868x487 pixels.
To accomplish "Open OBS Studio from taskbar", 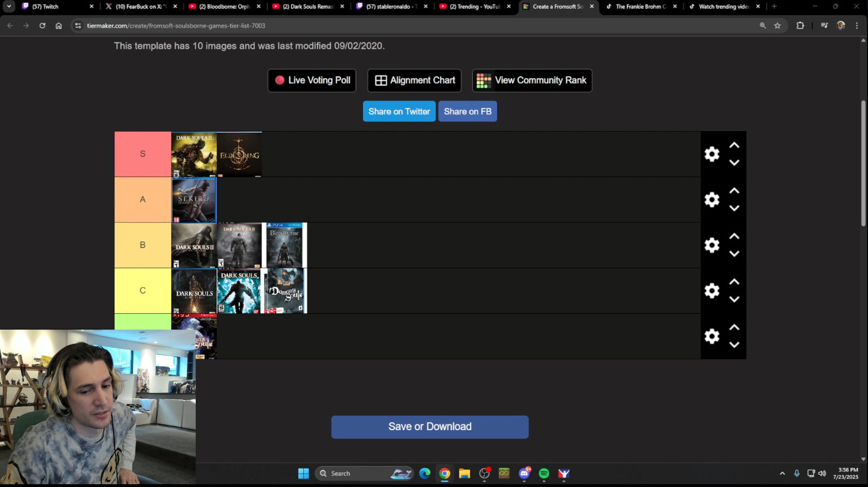I will click(x=485, y=474).
